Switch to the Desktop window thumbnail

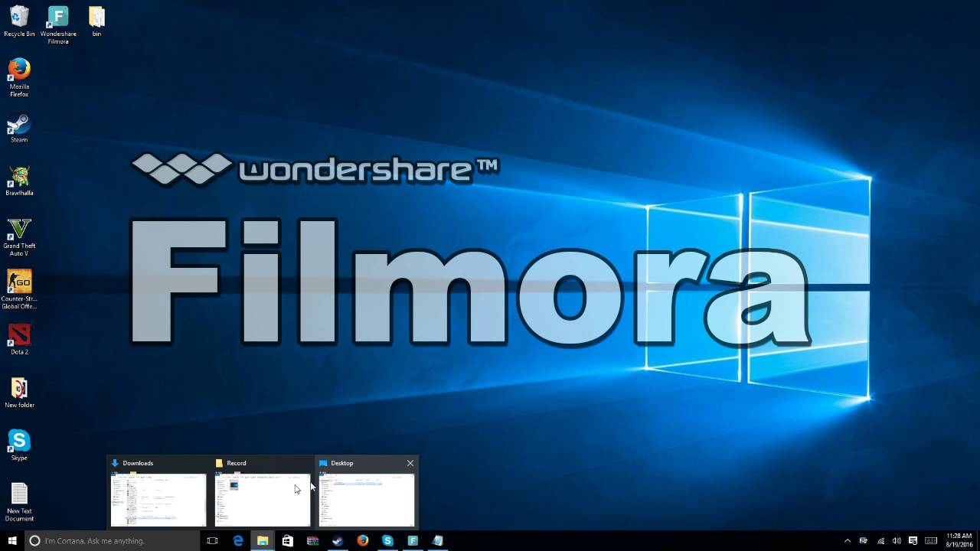pyautogui.click(x=367, y=500)
